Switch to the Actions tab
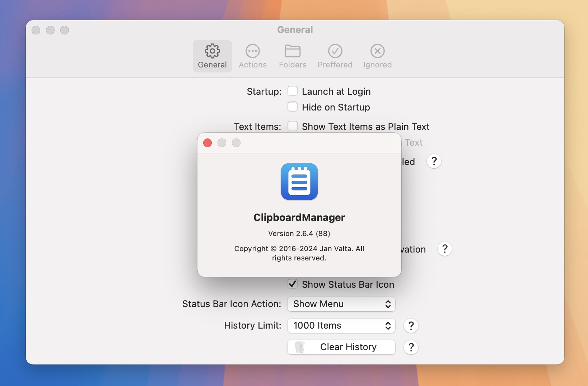588x386 pixels. 253,56
